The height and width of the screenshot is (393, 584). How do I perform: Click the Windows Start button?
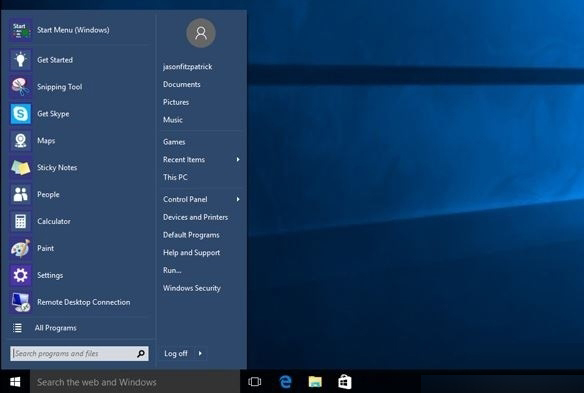click(15, 381)
